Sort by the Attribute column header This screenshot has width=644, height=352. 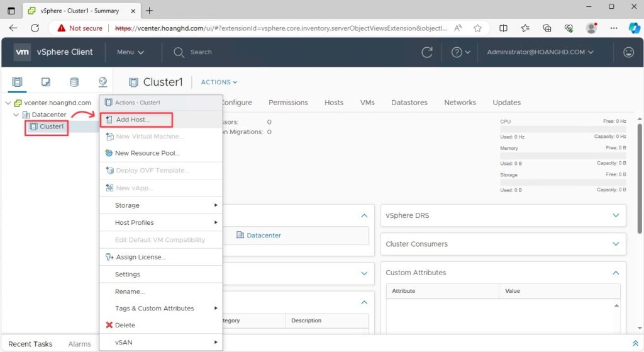pyautogui.click(x=442, y=291)
